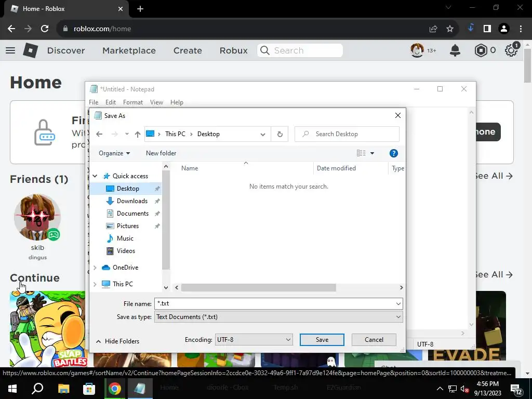
Task: Open File Explorer from taskbar
Action: click(x=63, y=388)
